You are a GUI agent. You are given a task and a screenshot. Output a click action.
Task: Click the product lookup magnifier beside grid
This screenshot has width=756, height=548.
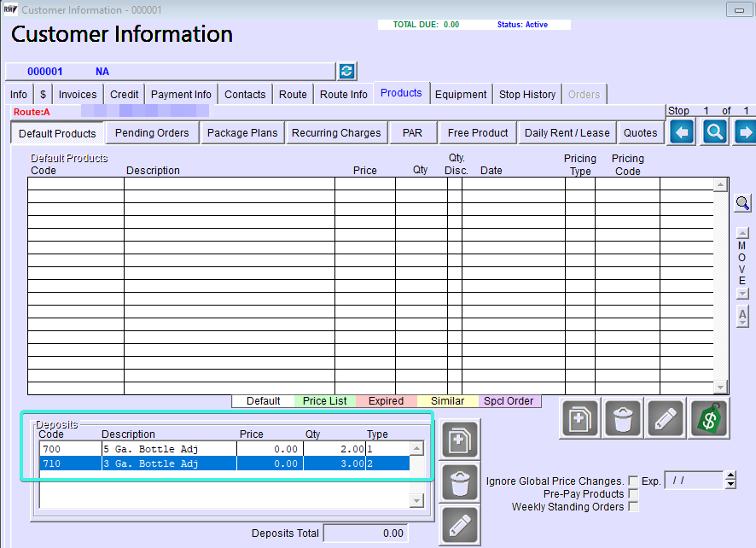(742, 203)
